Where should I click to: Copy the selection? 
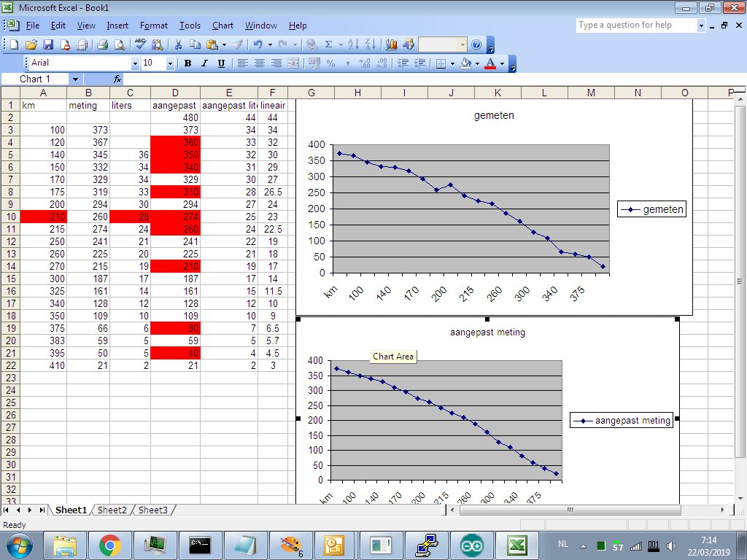pos(195,44)
